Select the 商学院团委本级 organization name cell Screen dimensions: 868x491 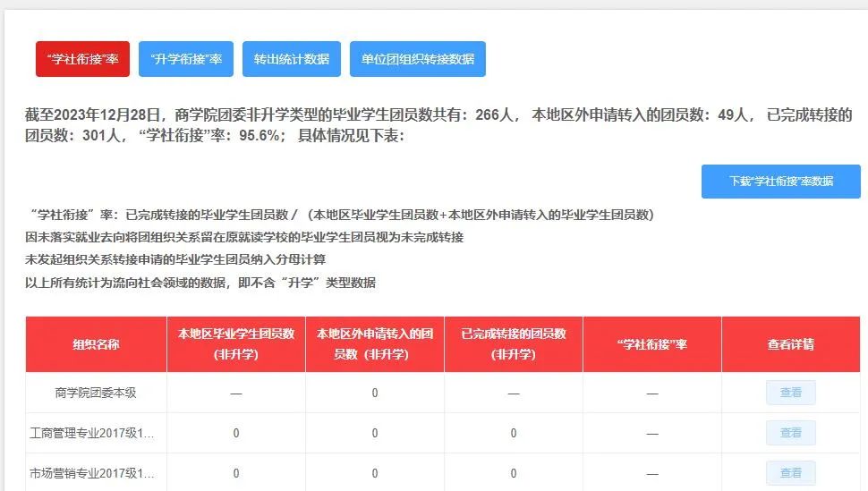[96, 393]
